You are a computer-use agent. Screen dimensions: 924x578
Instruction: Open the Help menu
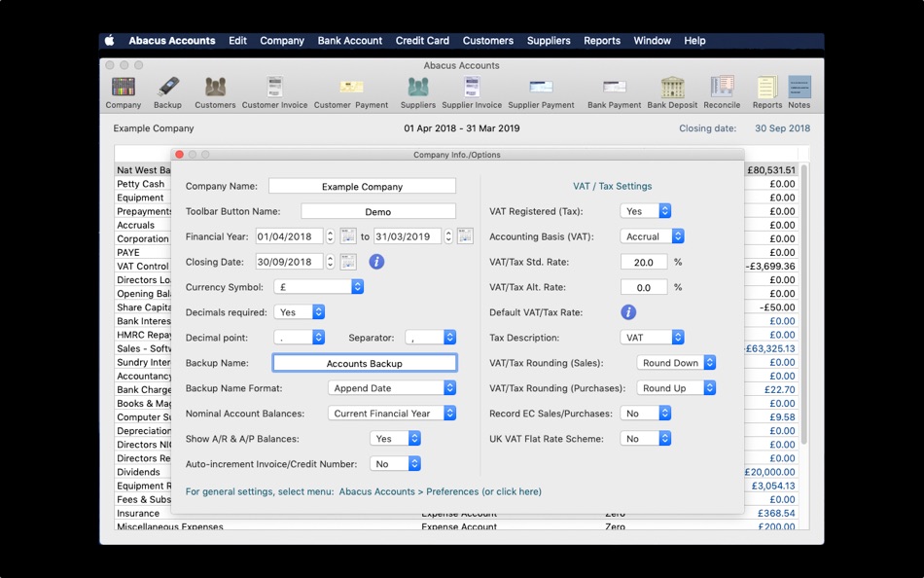coord(694,41)
